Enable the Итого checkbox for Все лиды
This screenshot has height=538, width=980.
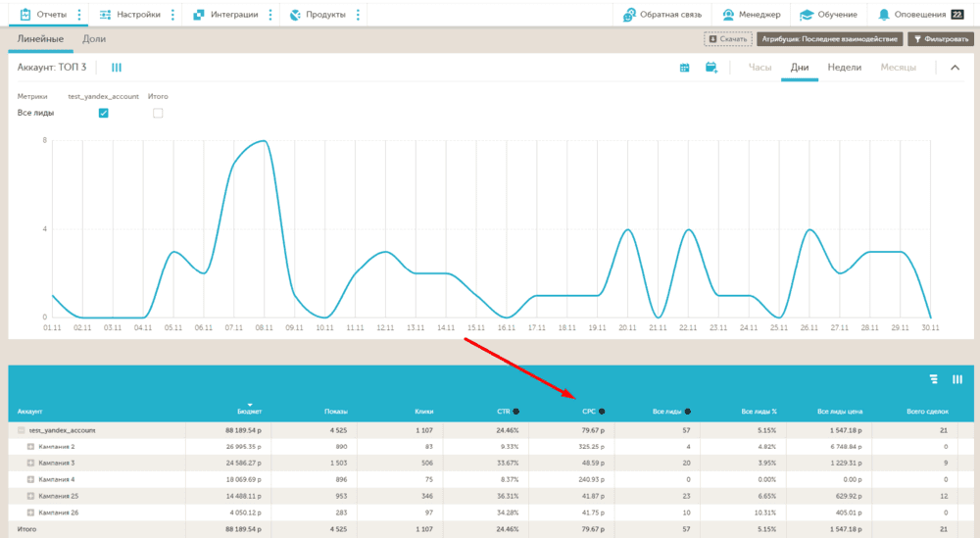click(x=158, y=113)
